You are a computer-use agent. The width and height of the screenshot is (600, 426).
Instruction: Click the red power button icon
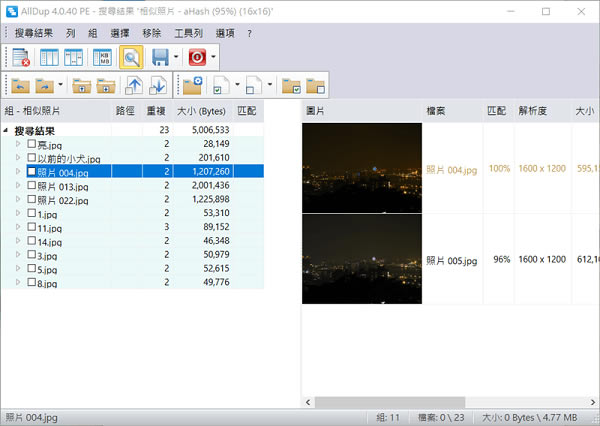[196, 57]
